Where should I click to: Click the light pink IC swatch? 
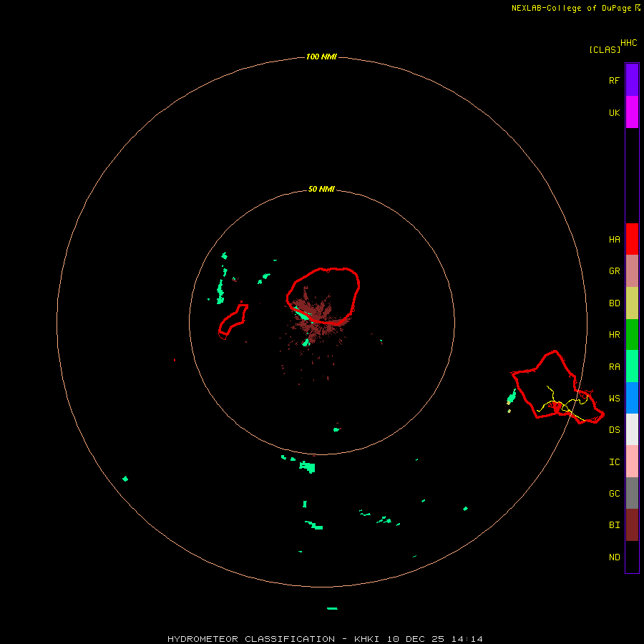pyautogui.click(x=632, y=462)
